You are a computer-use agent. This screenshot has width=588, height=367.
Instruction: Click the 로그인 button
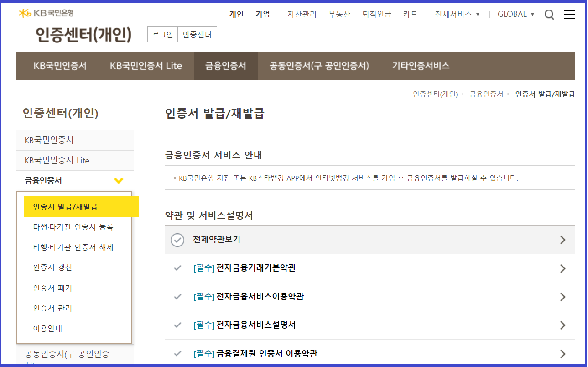click(x=163, y=35)
